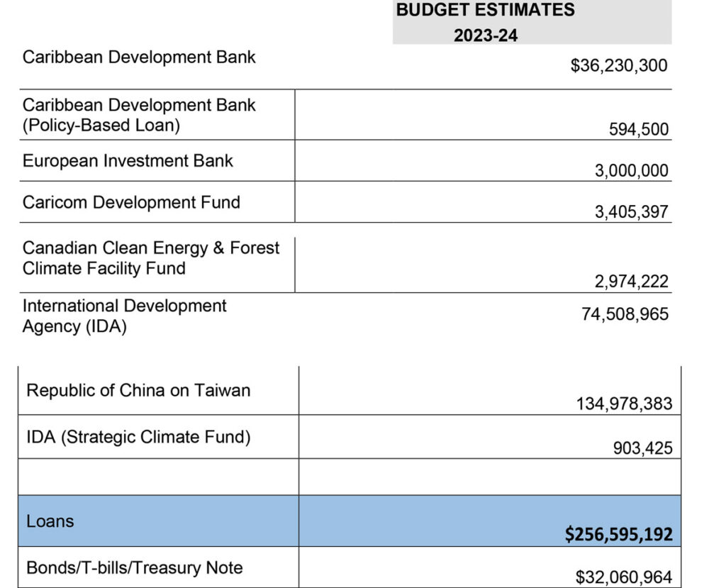
Task: Click the Caricom Development Fund label
Action: 131,202
